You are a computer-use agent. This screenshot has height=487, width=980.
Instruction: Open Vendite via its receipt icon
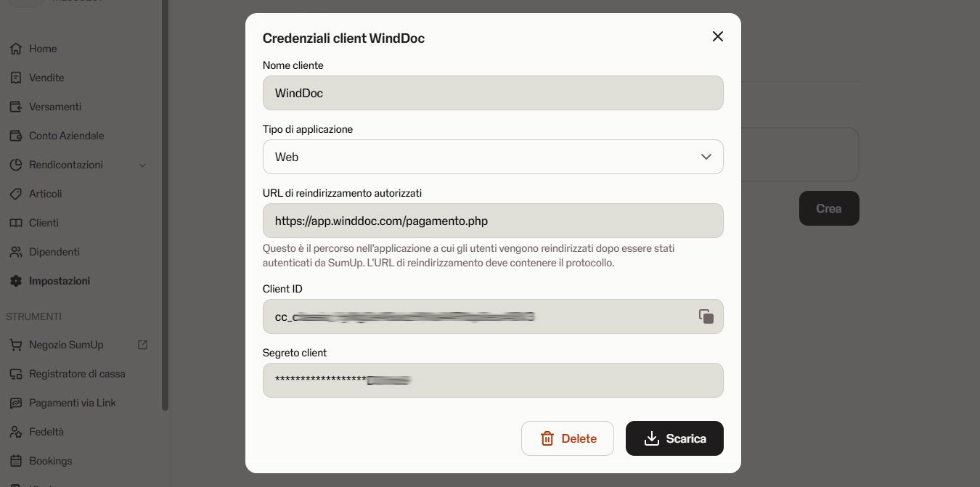tap(16, 78)
